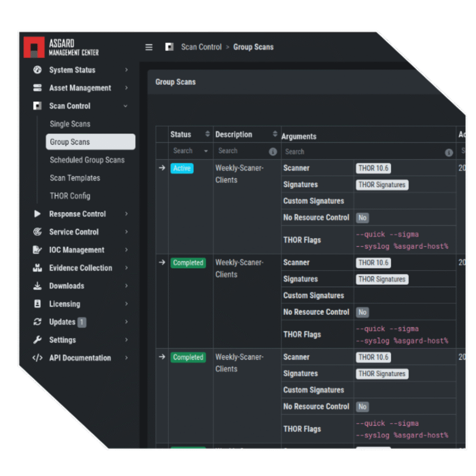Viewport: 476px width, 476px height.
Task: Click the Updates refresh icon
Action: coord(37,322)
